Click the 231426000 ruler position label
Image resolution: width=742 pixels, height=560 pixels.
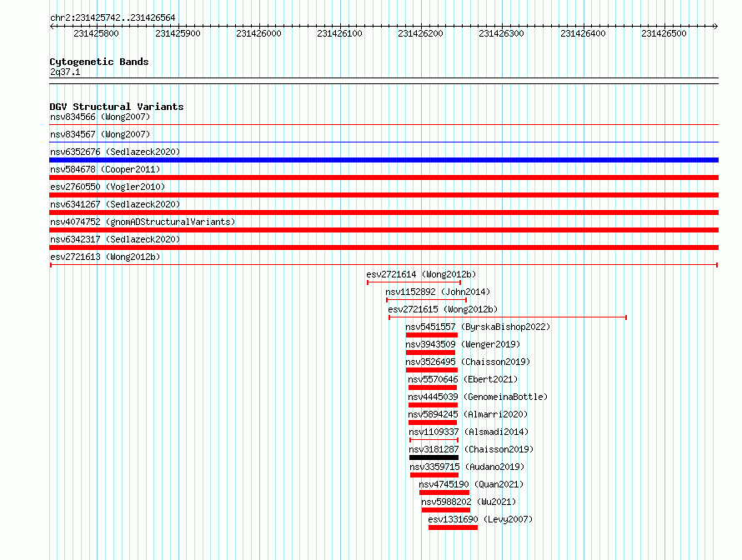(258, 33)
